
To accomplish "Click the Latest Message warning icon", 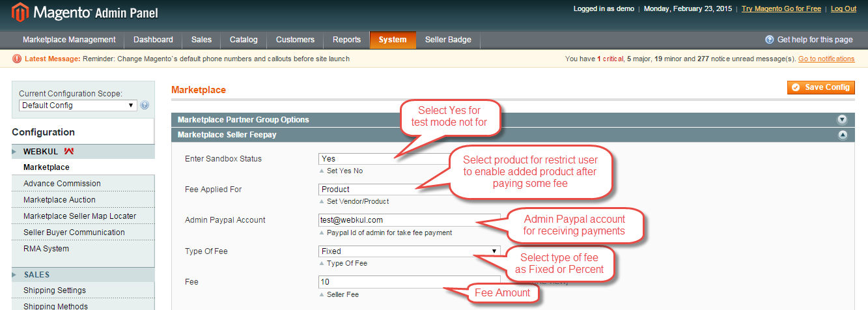I will (17, 59).
